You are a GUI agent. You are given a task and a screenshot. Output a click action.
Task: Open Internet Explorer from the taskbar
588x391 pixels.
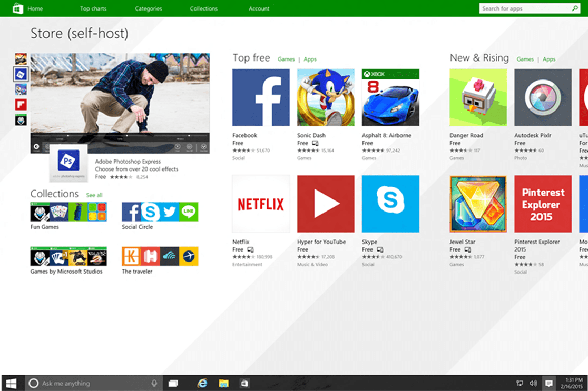202,383
